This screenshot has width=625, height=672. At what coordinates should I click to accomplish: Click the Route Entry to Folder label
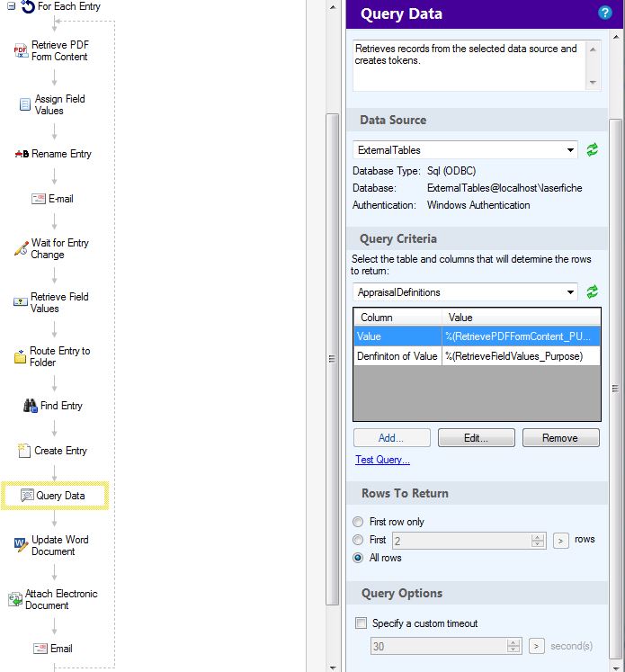(60, 356)
